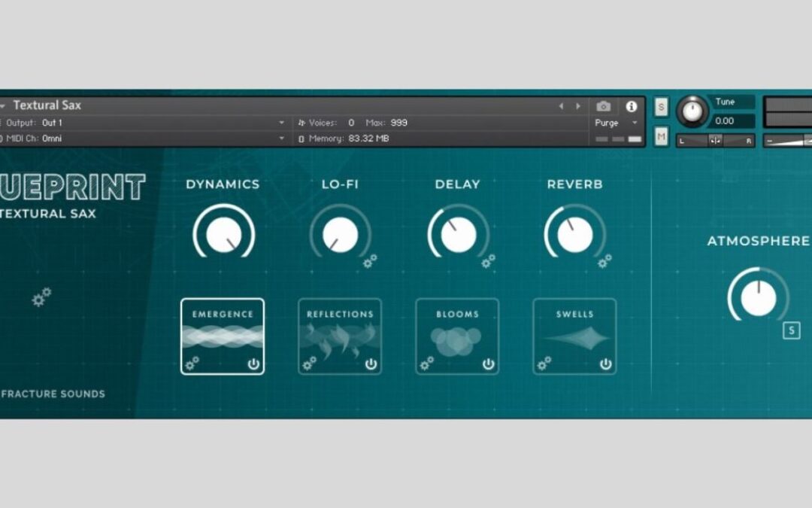The width and height of the screenshot is (812, 508).
Task: Solo the instrument with S button
Action: click(x=661, y=108)
